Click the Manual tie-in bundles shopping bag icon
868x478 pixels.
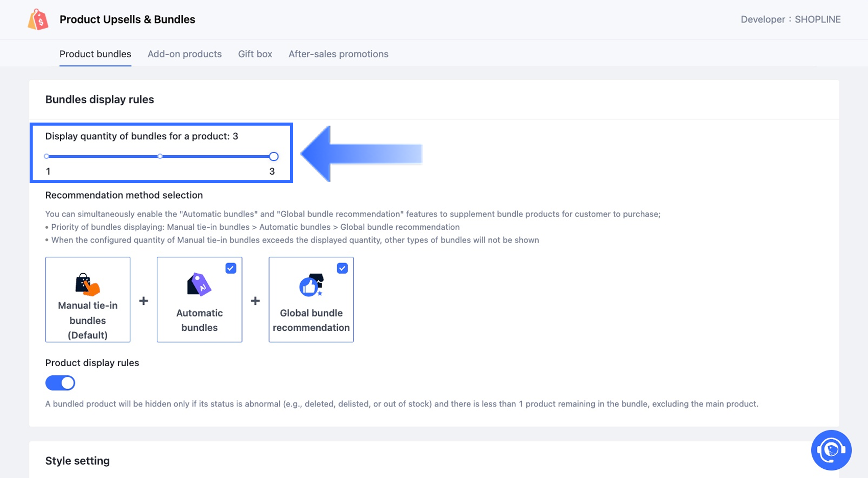(87, 284)
